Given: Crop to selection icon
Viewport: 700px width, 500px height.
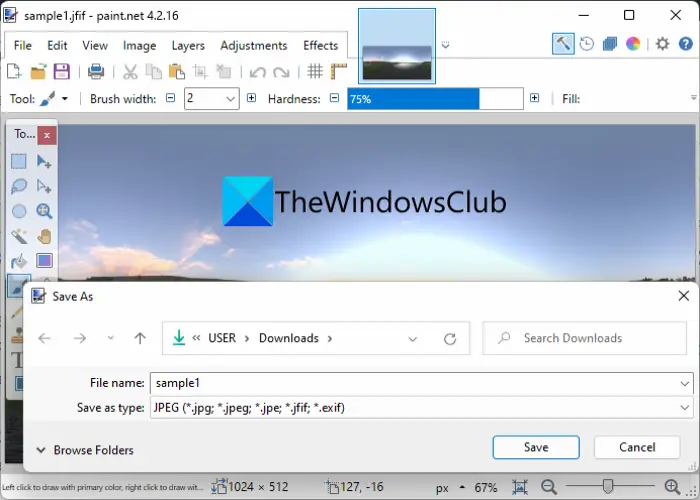Looking at the screenshot, I should [200, 71].
